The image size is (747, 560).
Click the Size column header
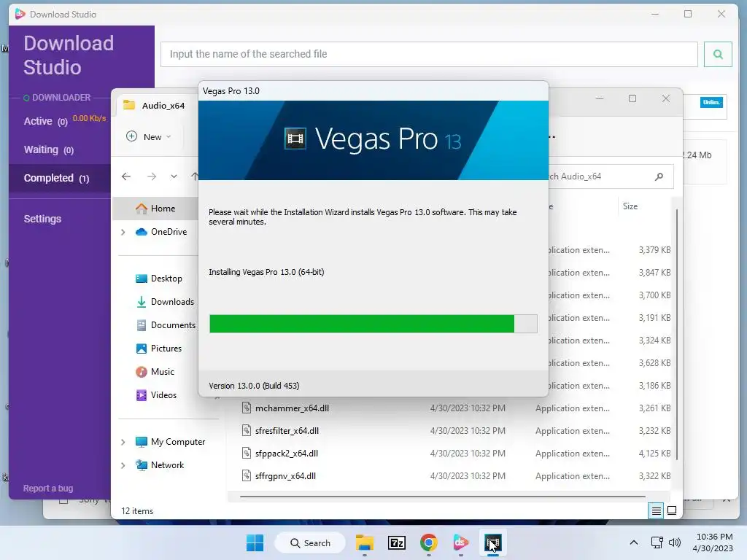coord(630,206)
